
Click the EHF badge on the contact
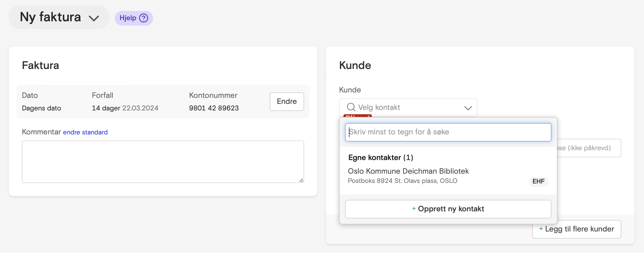[x=538, y=181]
